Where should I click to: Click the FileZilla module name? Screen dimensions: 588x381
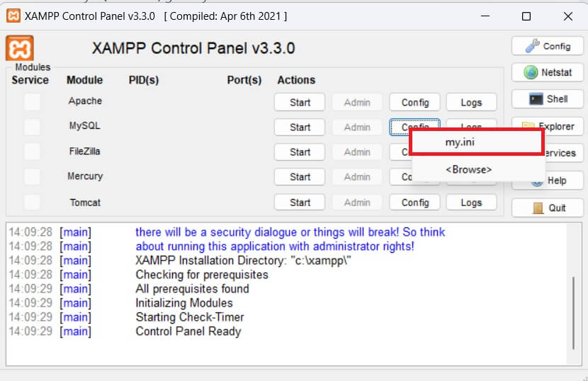pyautogui.click(x=85, y=151)
